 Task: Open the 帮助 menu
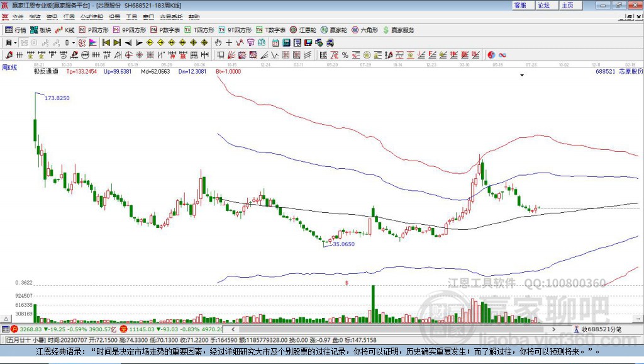point(194,17)
